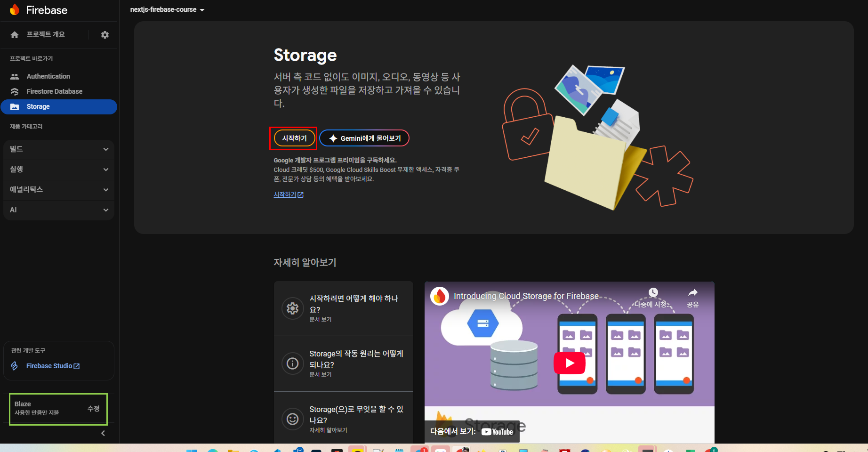Open Authentication in the sidebar
The image size is (868, 452).
[48, 76]
